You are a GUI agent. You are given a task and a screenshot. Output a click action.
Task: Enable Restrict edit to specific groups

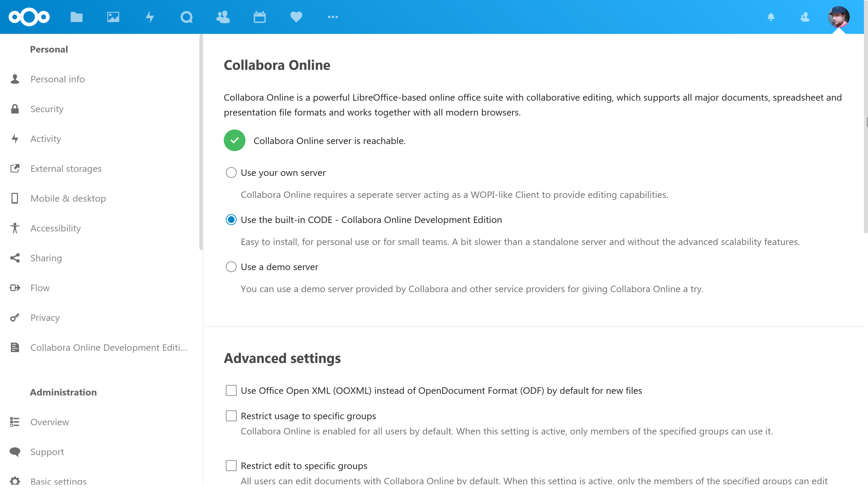tap(231, 466)
